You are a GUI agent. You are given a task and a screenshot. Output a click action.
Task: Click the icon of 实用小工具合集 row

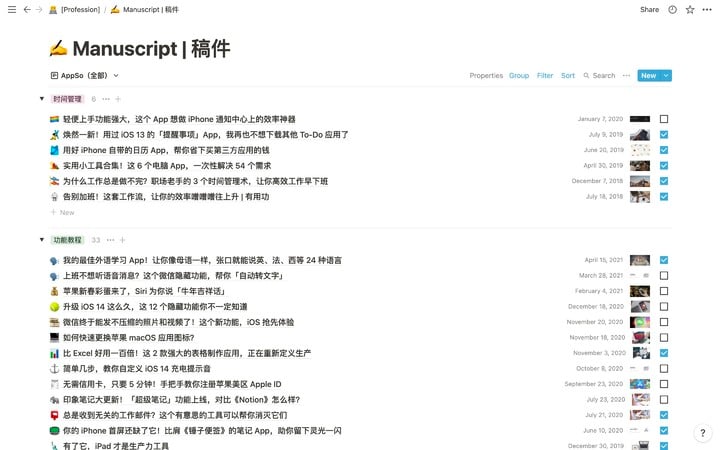54,166
